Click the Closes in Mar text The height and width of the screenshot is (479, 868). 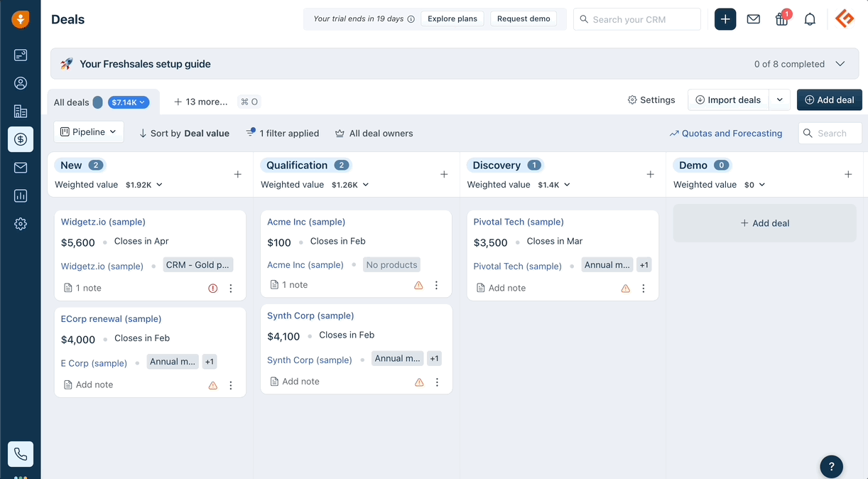point(555,242)
